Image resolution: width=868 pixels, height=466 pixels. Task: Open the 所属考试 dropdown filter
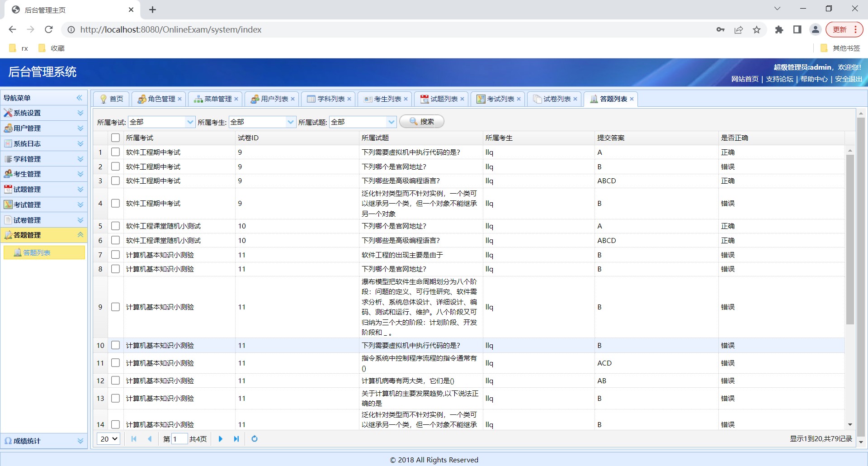(x=190, y=122)
